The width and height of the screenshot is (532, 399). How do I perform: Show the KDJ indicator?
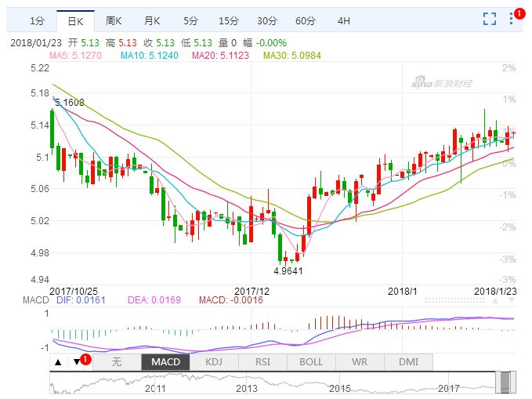(x=214, y=362)
